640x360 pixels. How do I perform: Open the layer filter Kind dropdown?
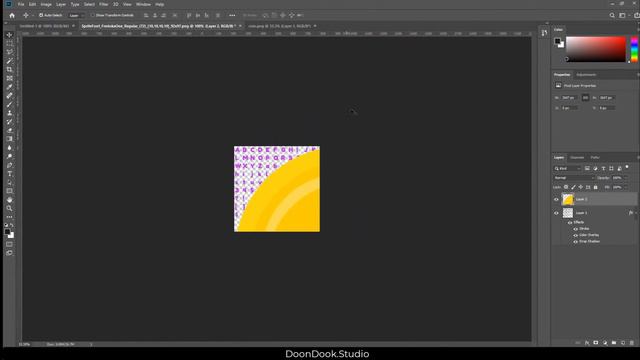567,169
